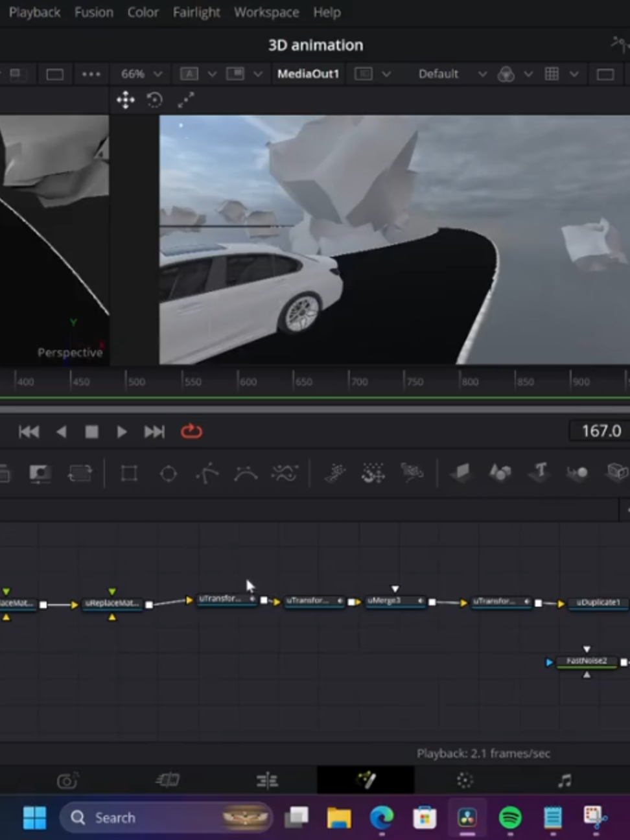Click the viewer pan tool icon
630x840 pixels.
pos(125,100)
